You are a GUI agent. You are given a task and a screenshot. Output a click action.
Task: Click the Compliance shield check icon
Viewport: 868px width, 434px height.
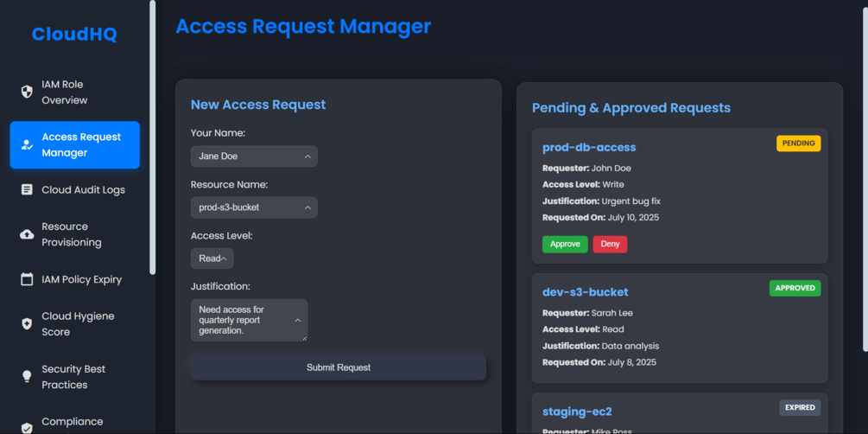(27, 427)
